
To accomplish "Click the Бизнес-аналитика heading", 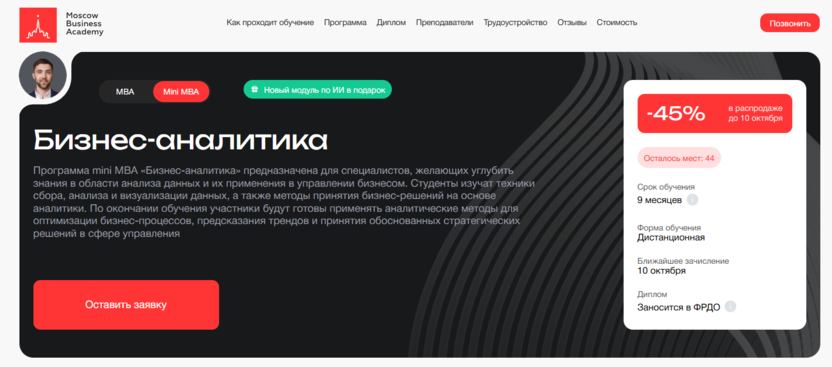I will point(180,140).
